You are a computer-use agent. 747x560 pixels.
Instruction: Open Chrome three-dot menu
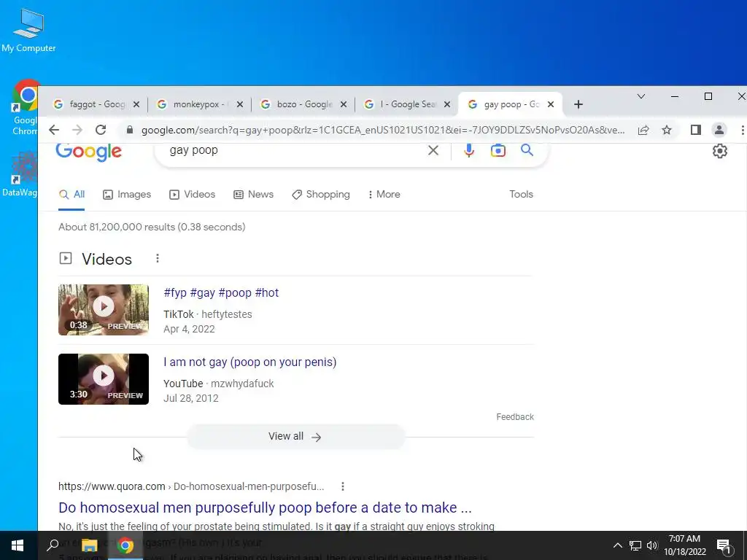point(742,130)
